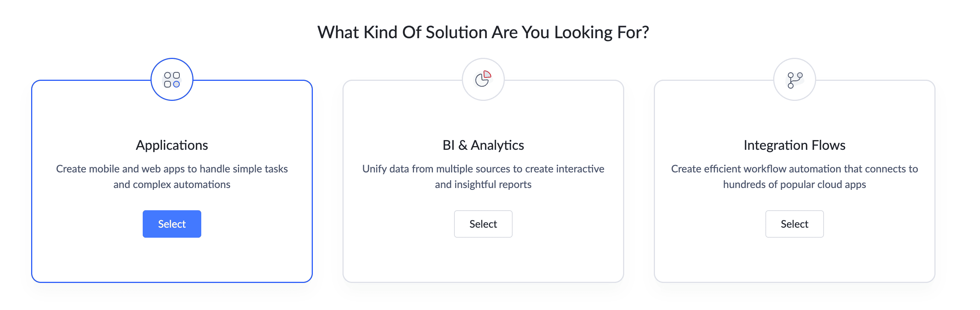The image size is (980, 310).
Task: Click the 'Unify data from multiple sources' line
Action: tap(483, 169)
